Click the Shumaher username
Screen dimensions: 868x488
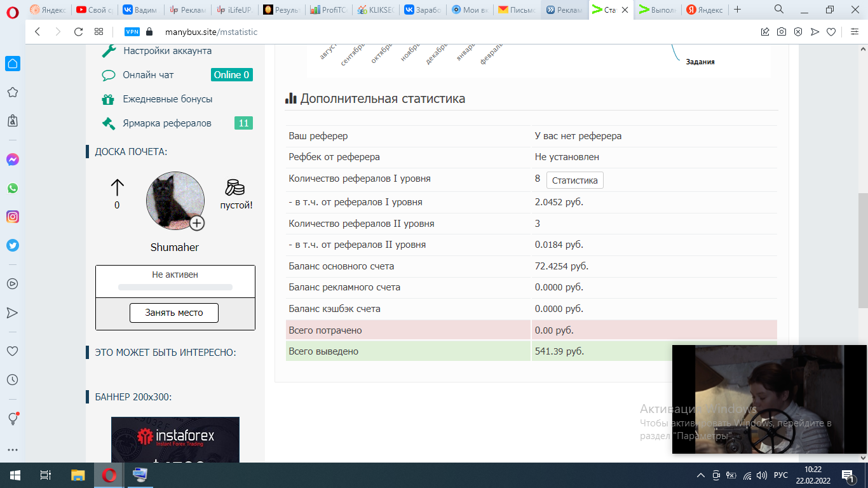point(175,247)
